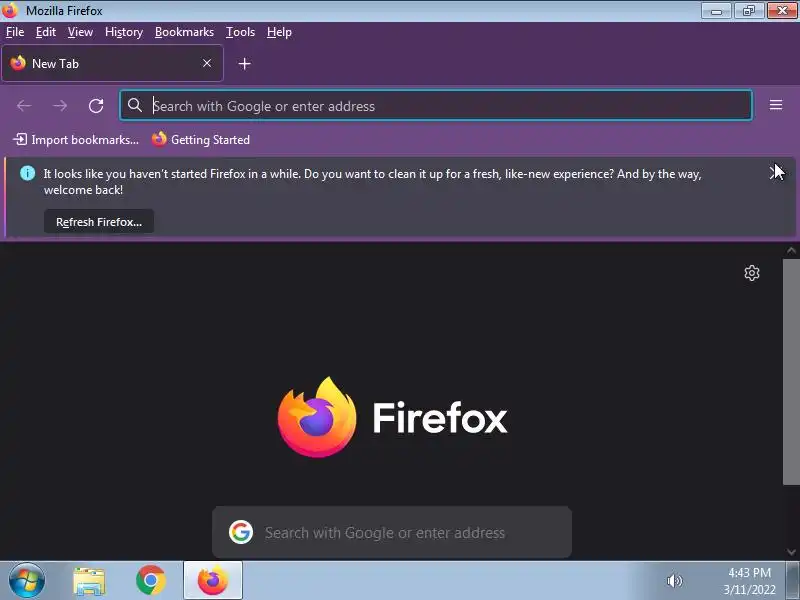Open a new tab with the plus button
Image resolution: width=800 pixels, height=600 pixels.
[244, 64]
